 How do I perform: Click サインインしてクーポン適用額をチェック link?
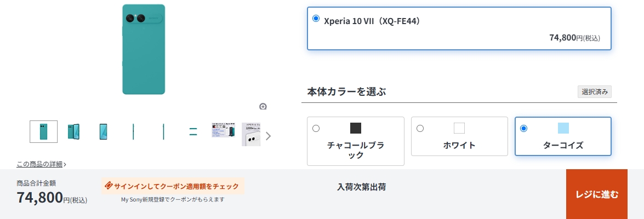176,186
